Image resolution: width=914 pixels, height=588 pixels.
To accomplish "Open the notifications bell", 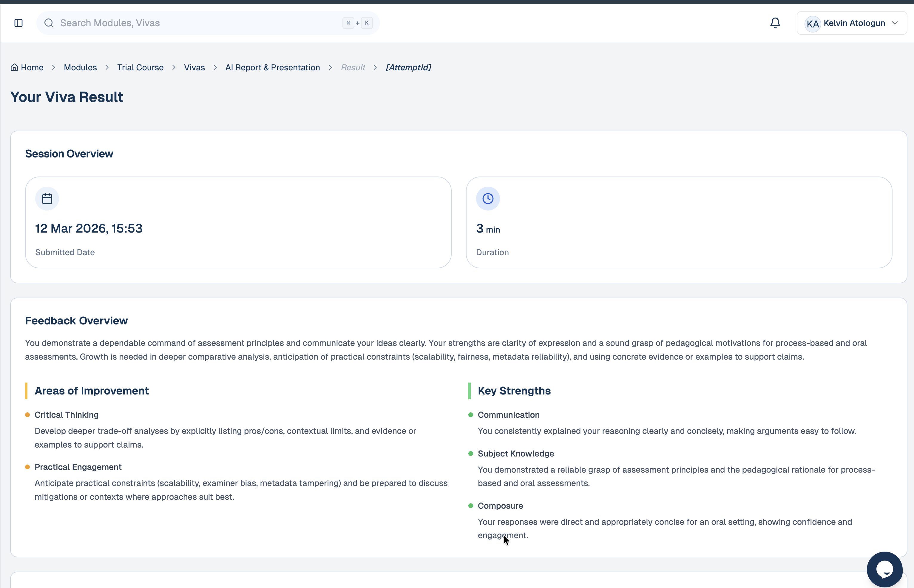I will pos(775,23).
